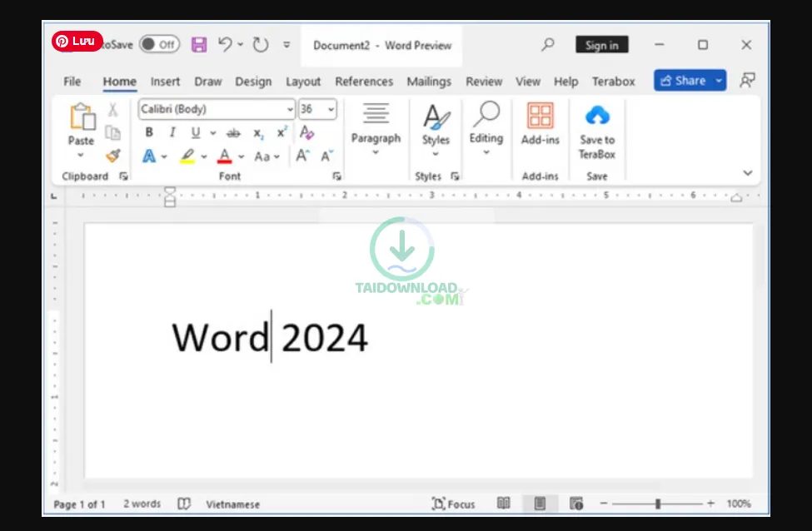Click the Save floppy disk icon
Screen dimensions: 812x531
pos(199,45)
